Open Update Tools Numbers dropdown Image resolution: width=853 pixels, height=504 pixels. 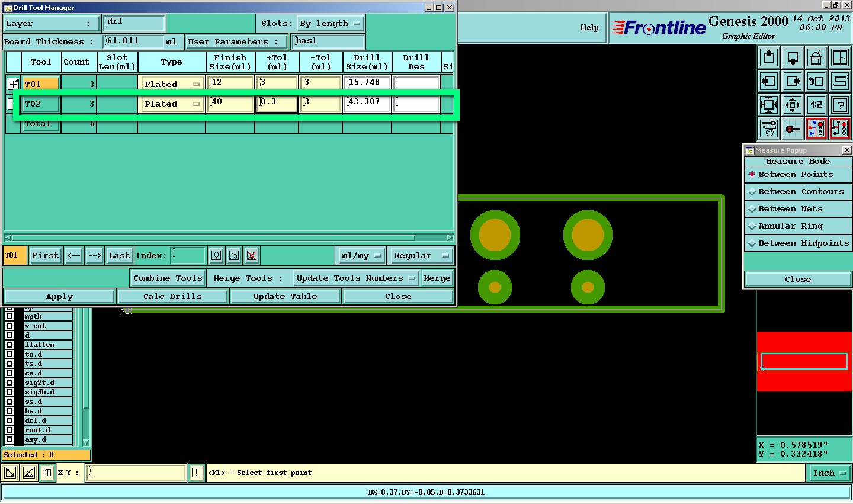coord(356,278)
